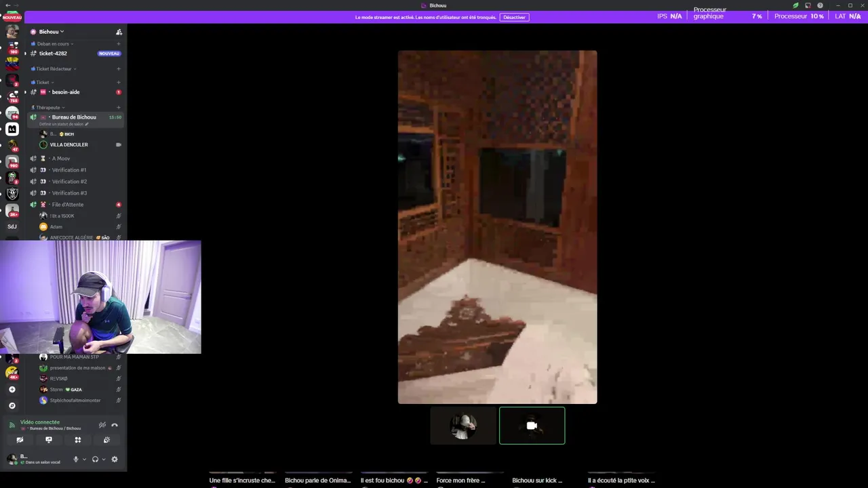Image resolution: width=868 pixels, height=488 pixels.
Task: Focus the main VILLA DENCULER video stream
Action: (x=497, y=227)
